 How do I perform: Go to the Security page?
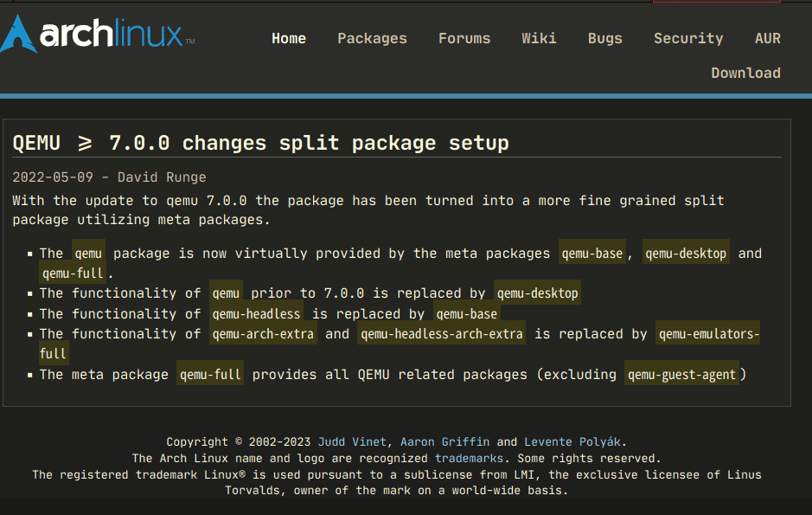click(688, 38)
